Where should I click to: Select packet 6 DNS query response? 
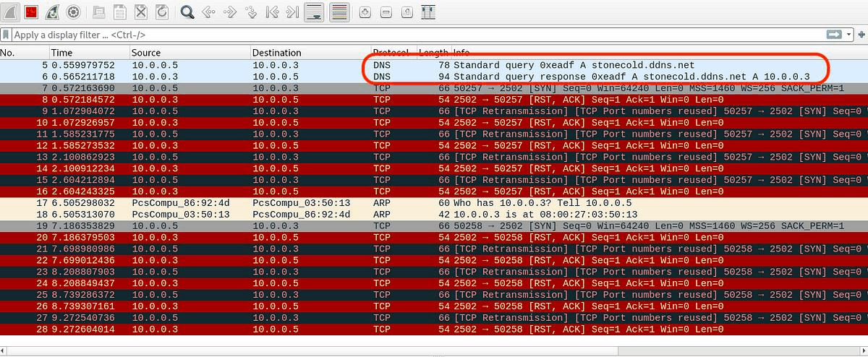pyautogui.click(x=434, y=77)
